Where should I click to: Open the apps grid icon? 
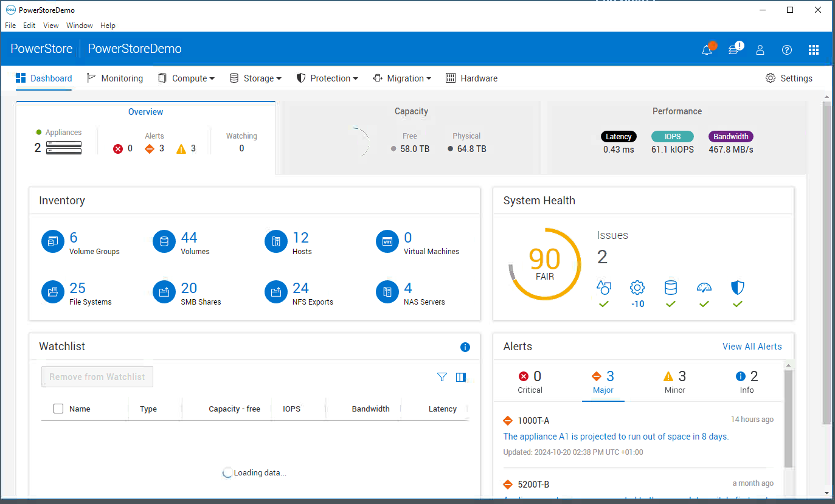[x=814, y=50]
